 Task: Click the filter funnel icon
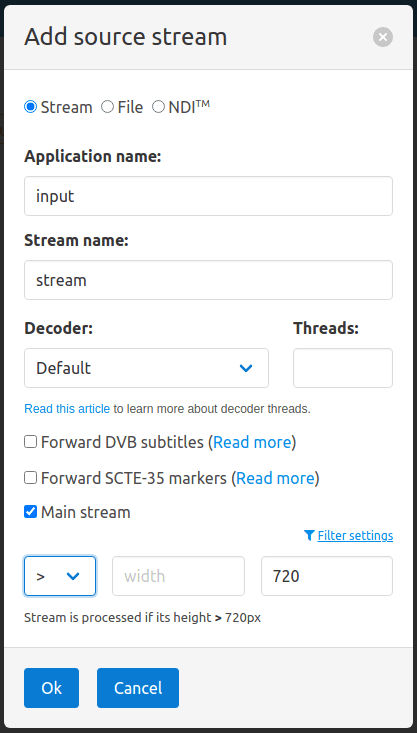[x=309, y=535]
